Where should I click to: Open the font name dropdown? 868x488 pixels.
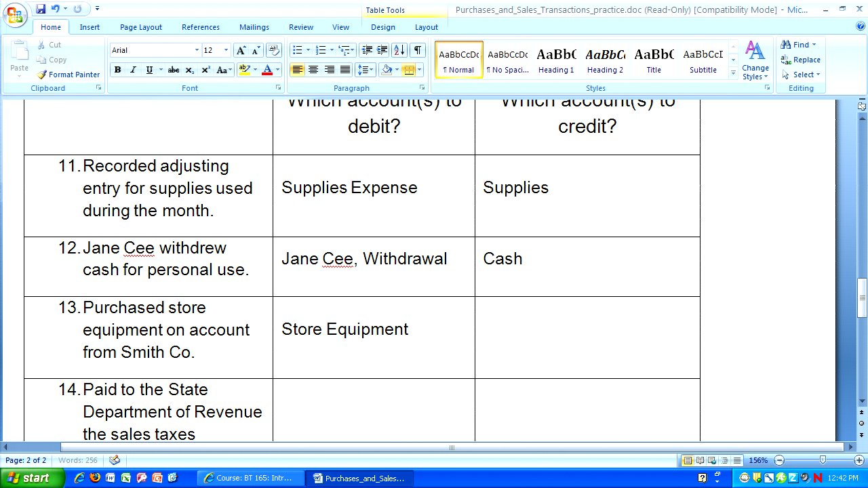(x=197, y=50)
